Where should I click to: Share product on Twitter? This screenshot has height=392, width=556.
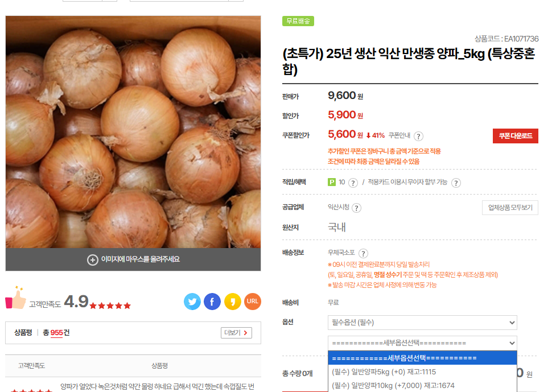pyautogui.click(x=192, y=302)
